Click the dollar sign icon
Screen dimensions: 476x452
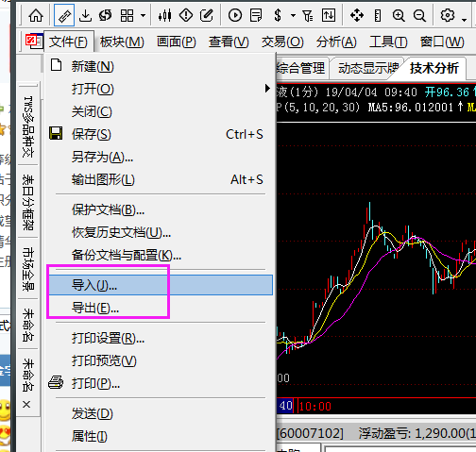click(278, 15)
